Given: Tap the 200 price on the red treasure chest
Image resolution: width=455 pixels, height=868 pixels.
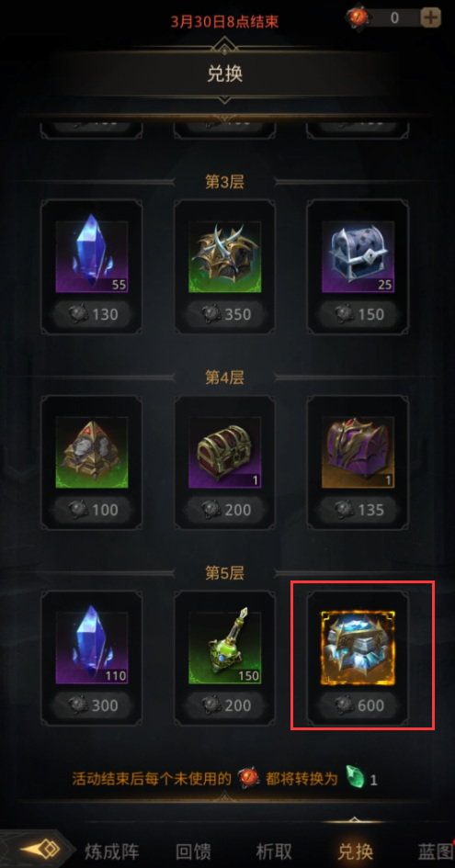Looking at the screenshot, I should [x=224, y=510].
